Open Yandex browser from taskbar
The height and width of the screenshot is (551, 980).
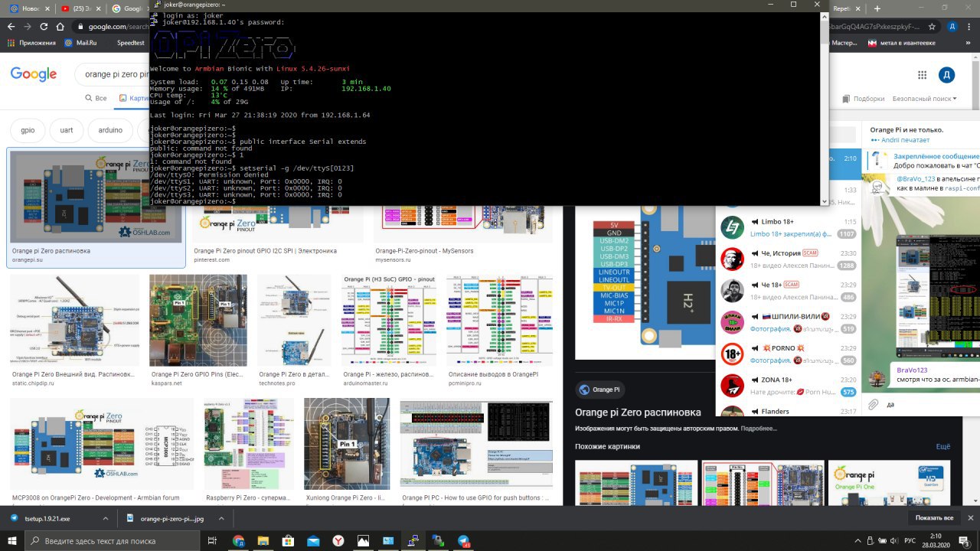338,540
